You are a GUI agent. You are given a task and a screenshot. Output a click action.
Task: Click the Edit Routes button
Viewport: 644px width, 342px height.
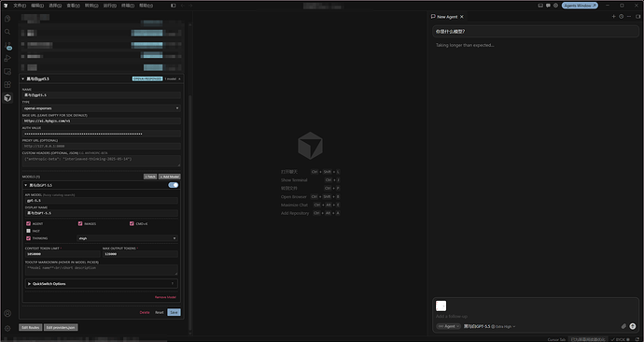31,328
